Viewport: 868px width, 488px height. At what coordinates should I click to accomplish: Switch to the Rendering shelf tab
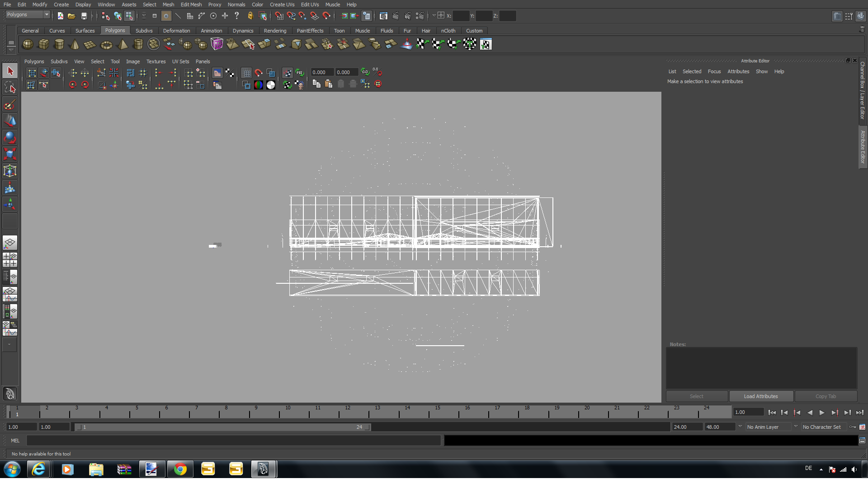click(275, 31)
